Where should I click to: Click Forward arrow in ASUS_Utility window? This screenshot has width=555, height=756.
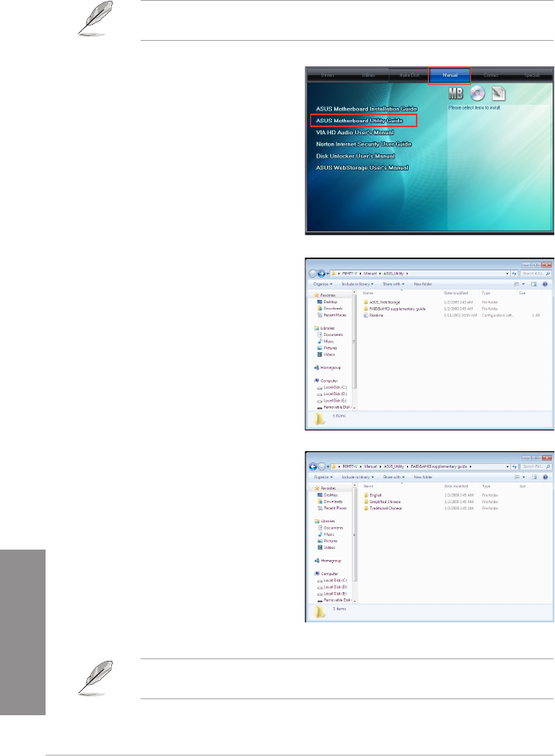coord(321,274)
